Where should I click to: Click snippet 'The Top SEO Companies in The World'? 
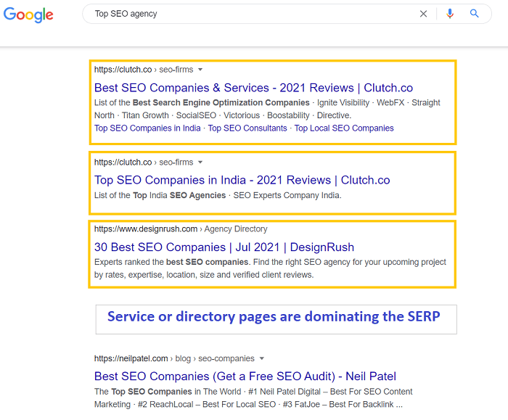pos(168,392)
